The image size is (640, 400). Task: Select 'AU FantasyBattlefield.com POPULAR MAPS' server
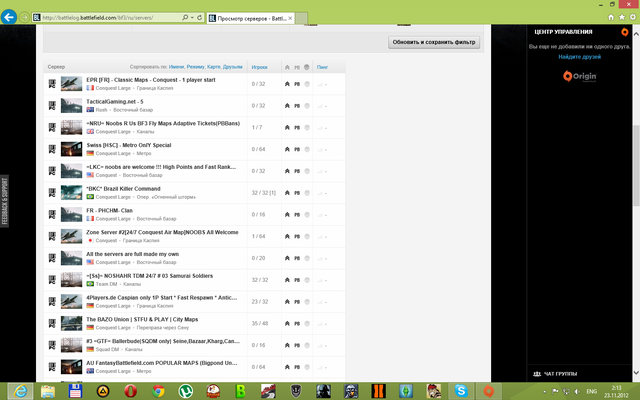[162, 363]
